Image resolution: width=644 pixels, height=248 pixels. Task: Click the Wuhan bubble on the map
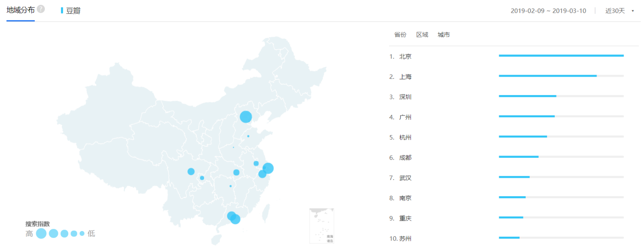pos(236,173)
